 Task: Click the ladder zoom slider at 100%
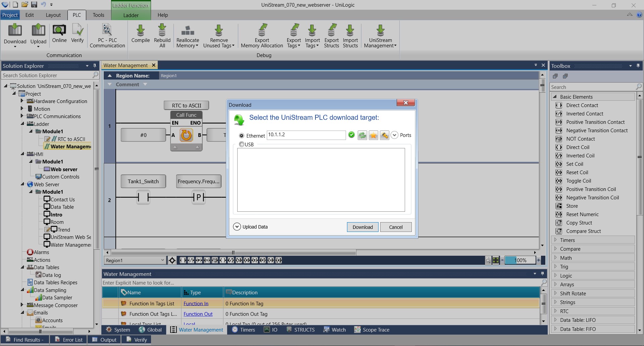point(520,260)
